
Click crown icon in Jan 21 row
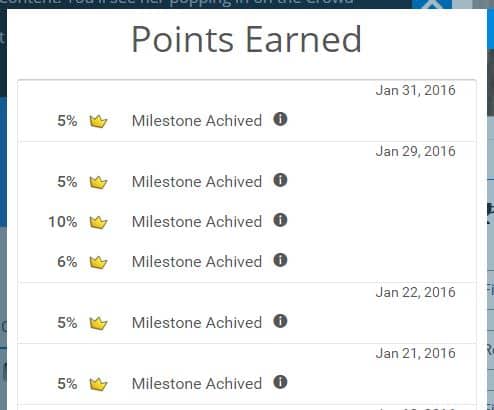tap(98, 384)
